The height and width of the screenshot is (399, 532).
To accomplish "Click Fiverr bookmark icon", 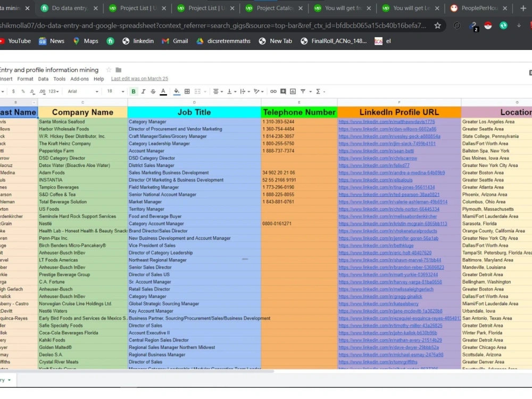I will point(110,41).
